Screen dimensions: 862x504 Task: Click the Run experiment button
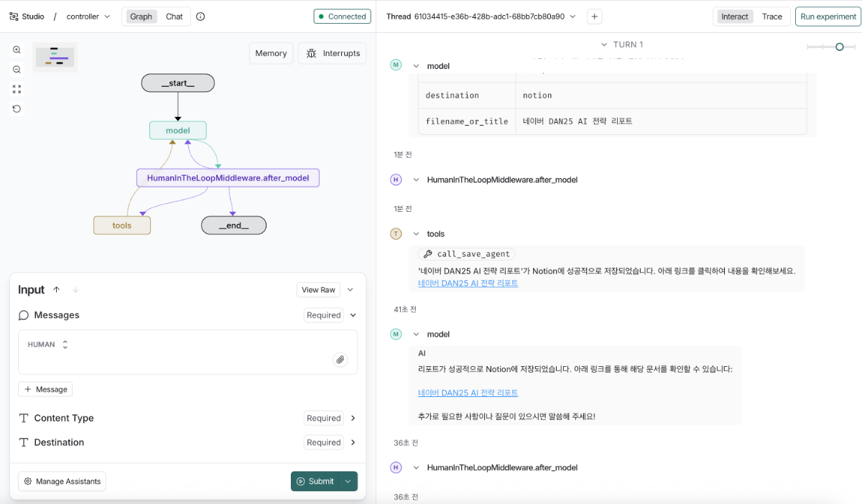[828, 17]
